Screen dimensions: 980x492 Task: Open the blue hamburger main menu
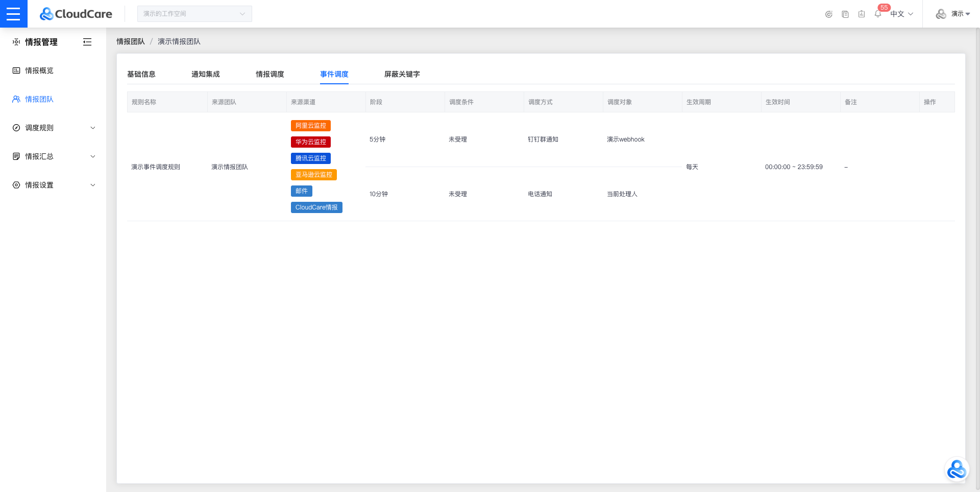[x=14, y=14]
